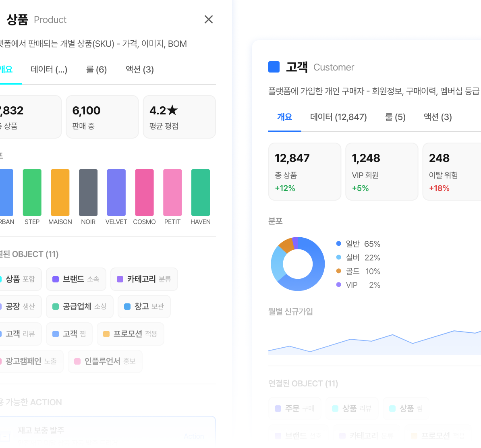Open the 공급업체 소싱 object chip
The image size is (481, 448).
[80, 307]
